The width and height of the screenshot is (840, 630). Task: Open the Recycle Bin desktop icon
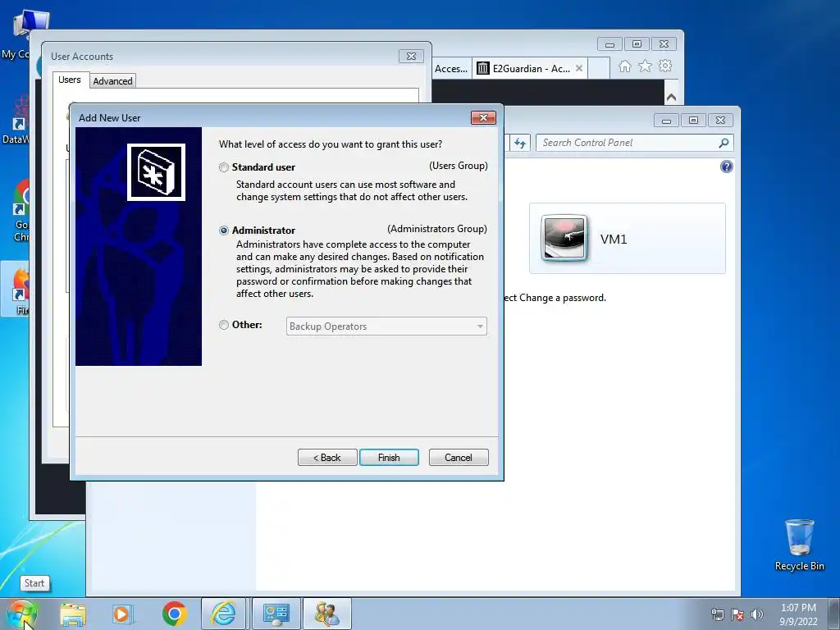(799, 545)
